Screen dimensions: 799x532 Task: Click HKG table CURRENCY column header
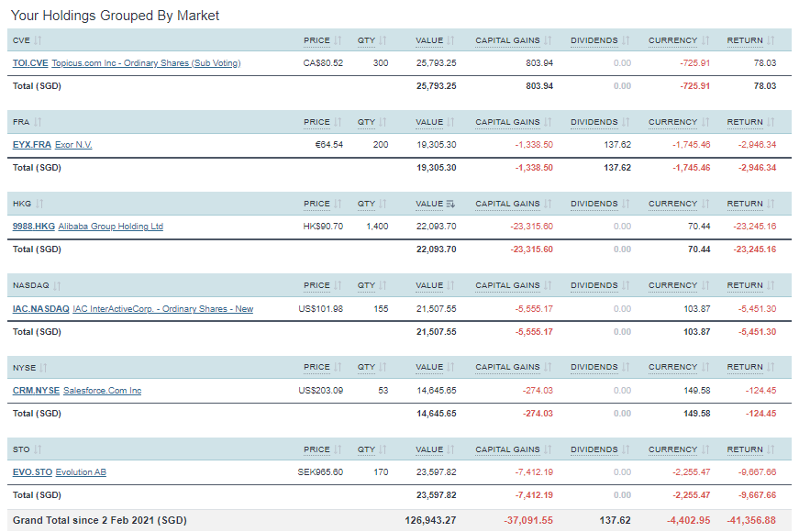(672, 204)
